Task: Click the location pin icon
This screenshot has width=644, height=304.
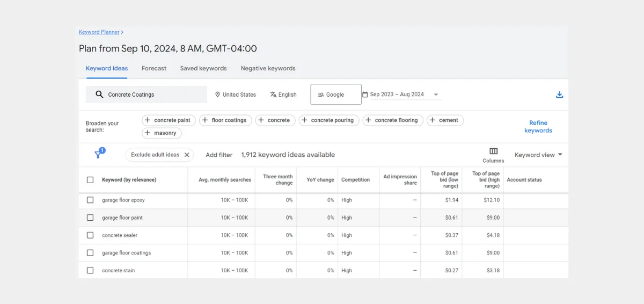Action: (x=218, y=95)
